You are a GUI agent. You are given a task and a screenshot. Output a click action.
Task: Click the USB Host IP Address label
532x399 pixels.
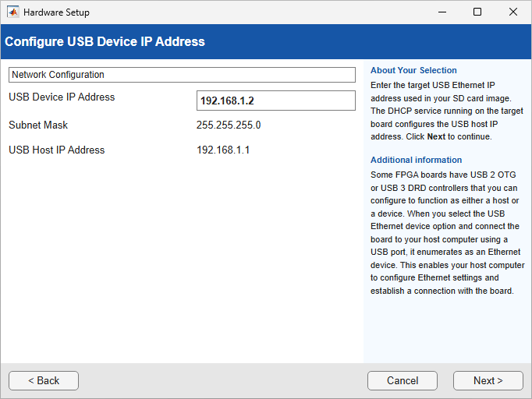click(57, 150)
